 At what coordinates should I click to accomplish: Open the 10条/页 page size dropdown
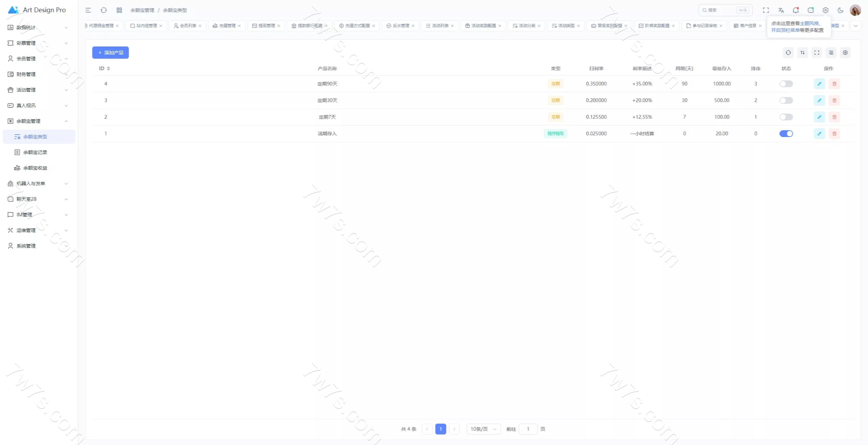point(483,429)
